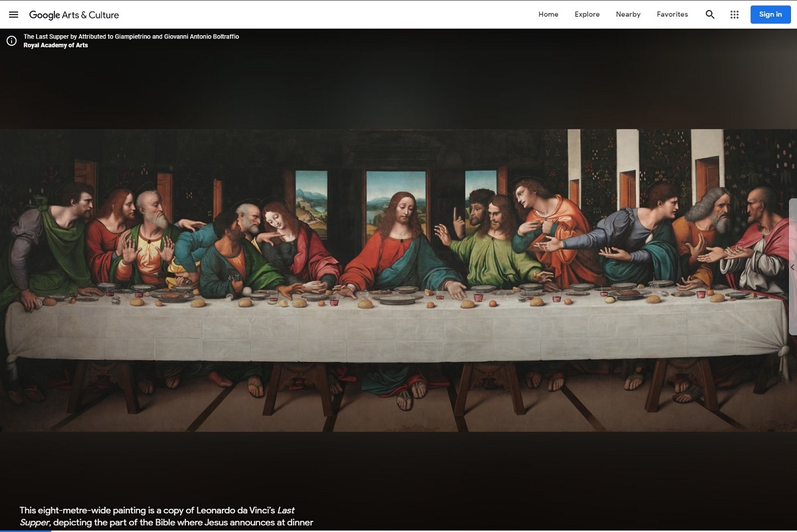Click the Google Arts & Culture logo

click(74, 15)
